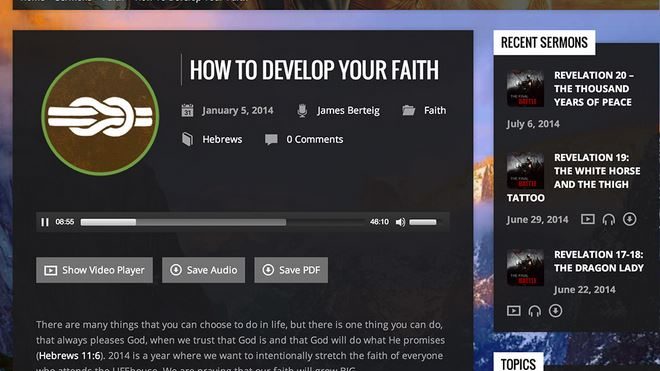This screenshot has height=371, width=660.
Task: Click the June 22, 2014 date text
Action: pos(584,290)
